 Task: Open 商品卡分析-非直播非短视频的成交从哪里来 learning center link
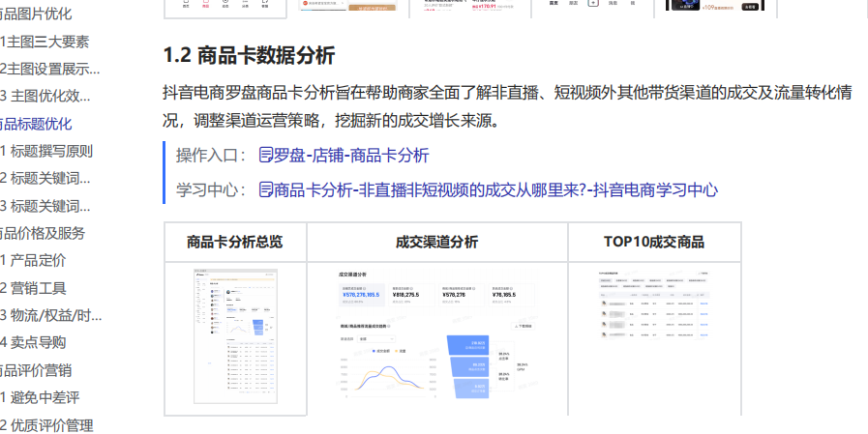495,190
